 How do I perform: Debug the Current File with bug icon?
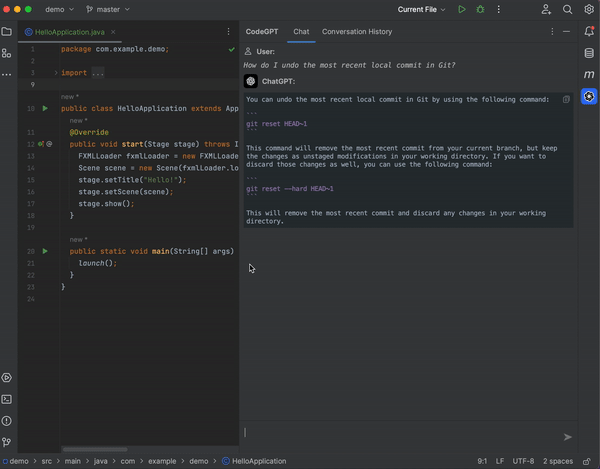pos(480,10)
